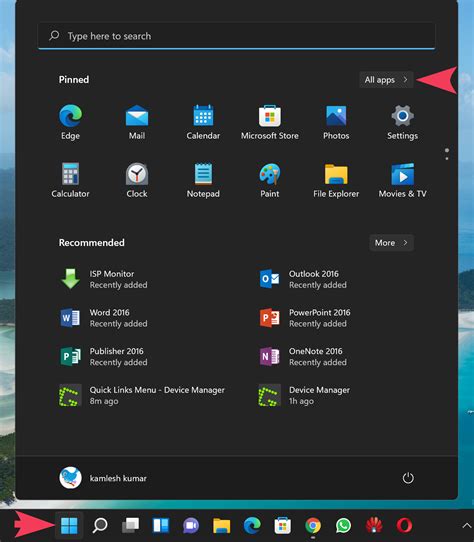Open Edge from pinned apps
Screen dimensions: 474x542
pos(71,122)
